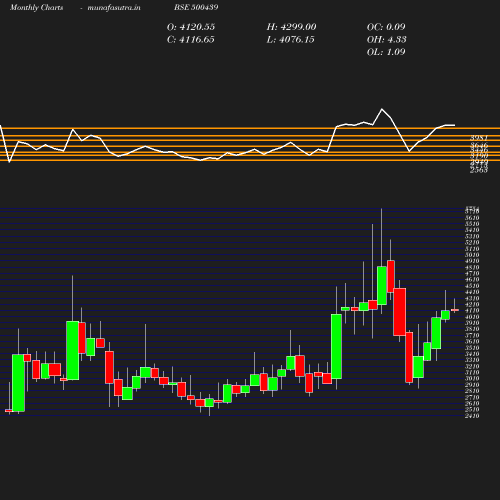
Task: Click the 3010 price axis label
Action: click(x=472, y=379)
